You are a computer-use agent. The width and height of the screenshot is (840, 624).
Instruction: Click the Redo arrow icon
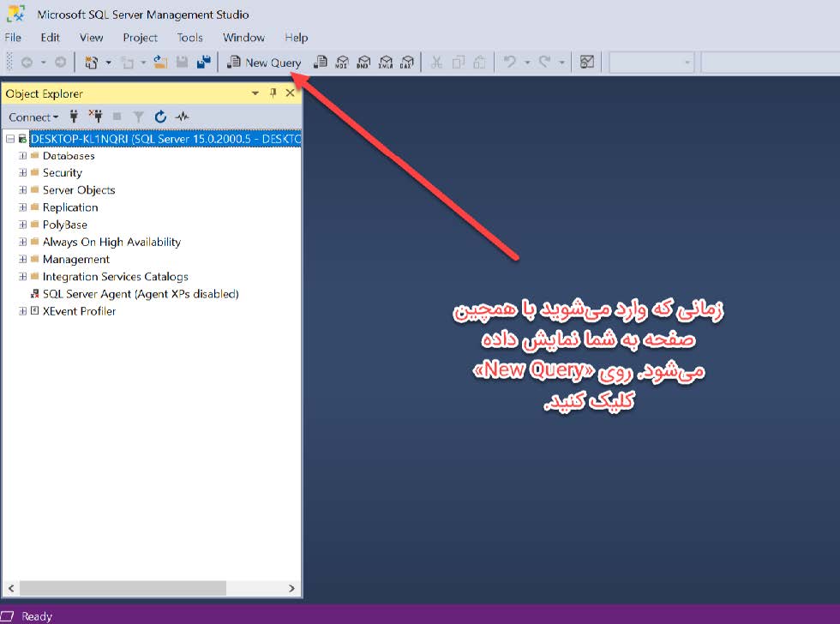click(545, 62)
